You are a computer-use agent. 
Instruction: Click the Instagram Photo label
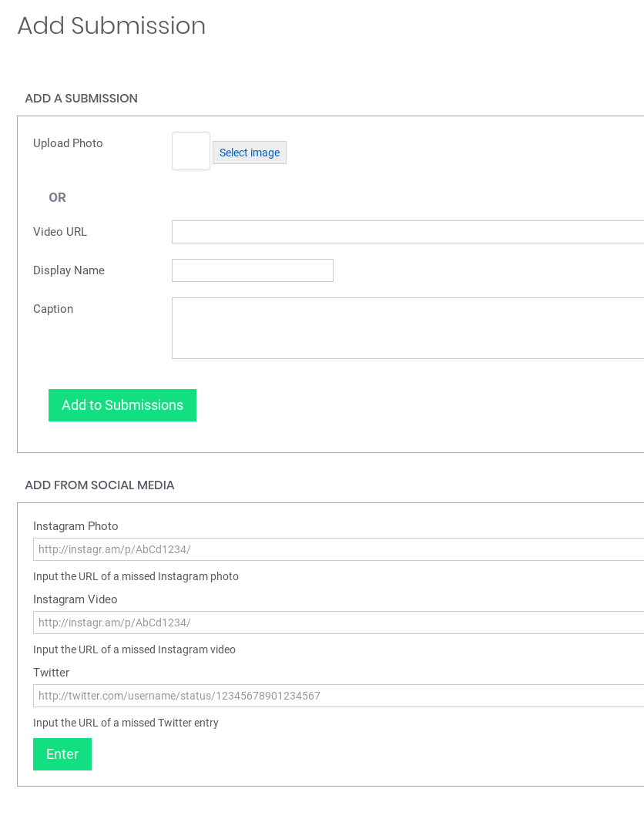tap(75, 526)
